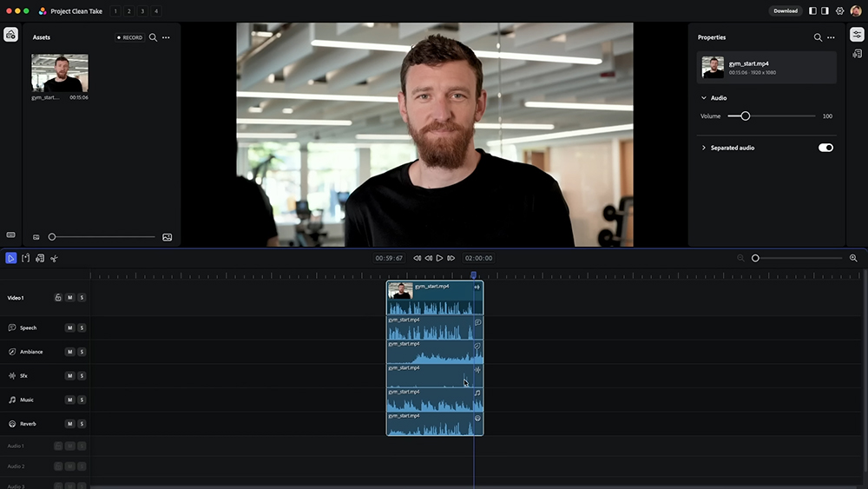Click the Music note icon on clip

click(x=477, y=393)
